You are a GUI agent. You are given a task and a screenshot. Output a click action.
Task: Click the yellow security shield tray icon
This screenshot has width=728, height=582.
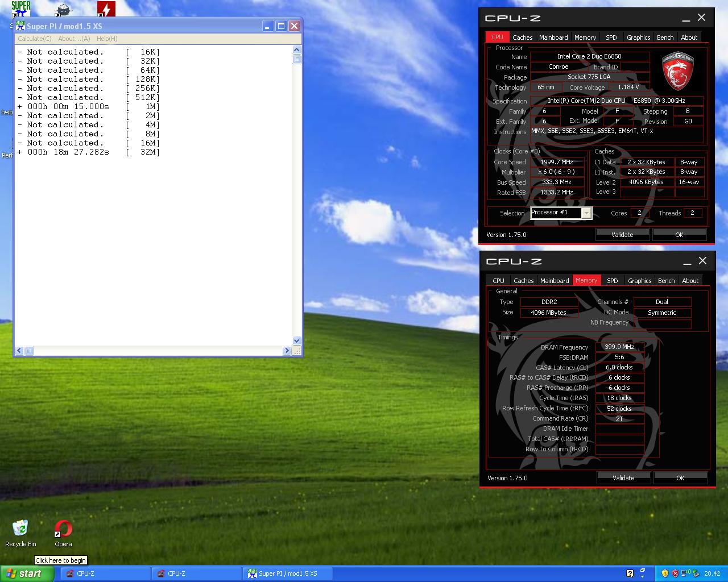coord(665,573)
